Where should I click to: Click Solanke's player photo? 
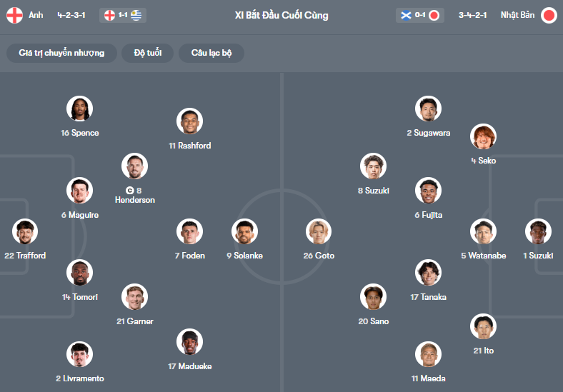[x=244, y=232]
